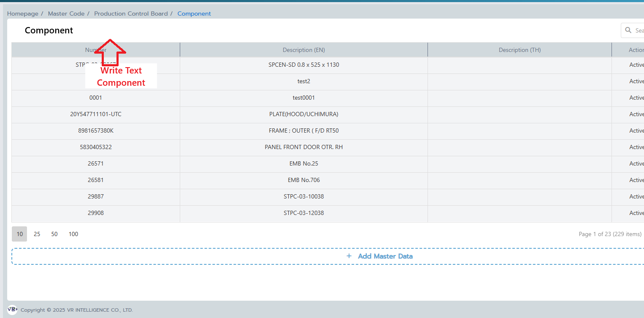Select the row with number 20Y547711101-UTC
644x318 pixels.
coord(96,114)
